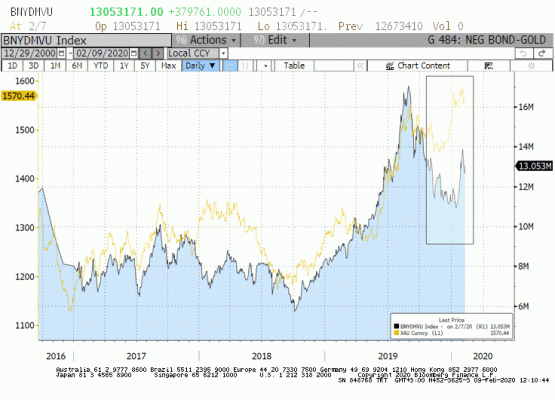This screenshot has height=400, width=555.
Task: Switch to Table view
Action: coord(294,66)
